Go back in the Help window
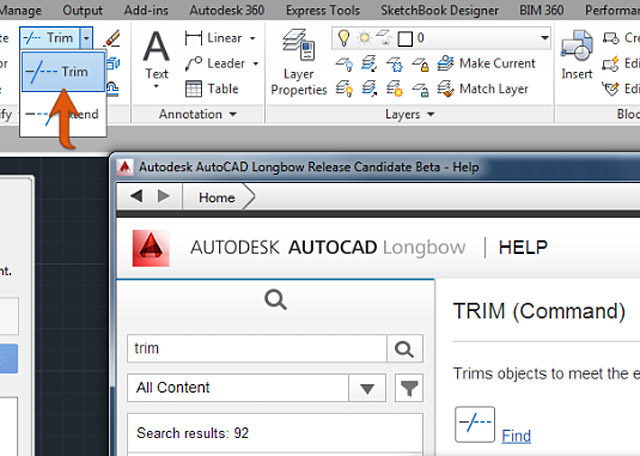This screenshot has height=456, width=640. [136, 196]
